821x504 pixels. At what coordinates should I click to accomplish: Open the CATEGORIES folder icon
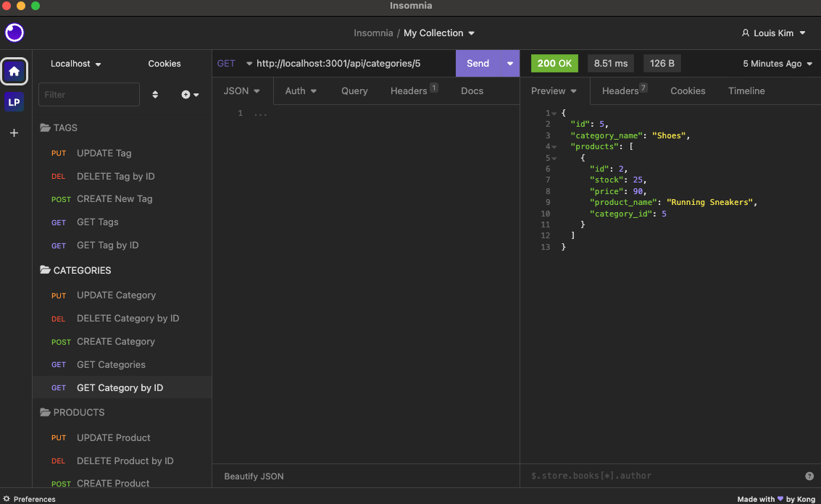point(45,270)
